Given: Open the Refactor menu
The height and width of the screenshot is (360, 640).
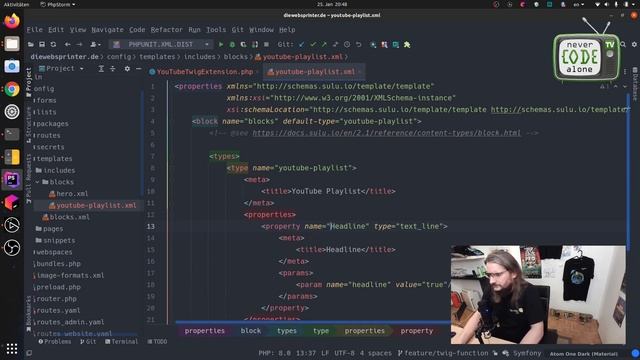Looking at the screenshot, I should (167, 30).
